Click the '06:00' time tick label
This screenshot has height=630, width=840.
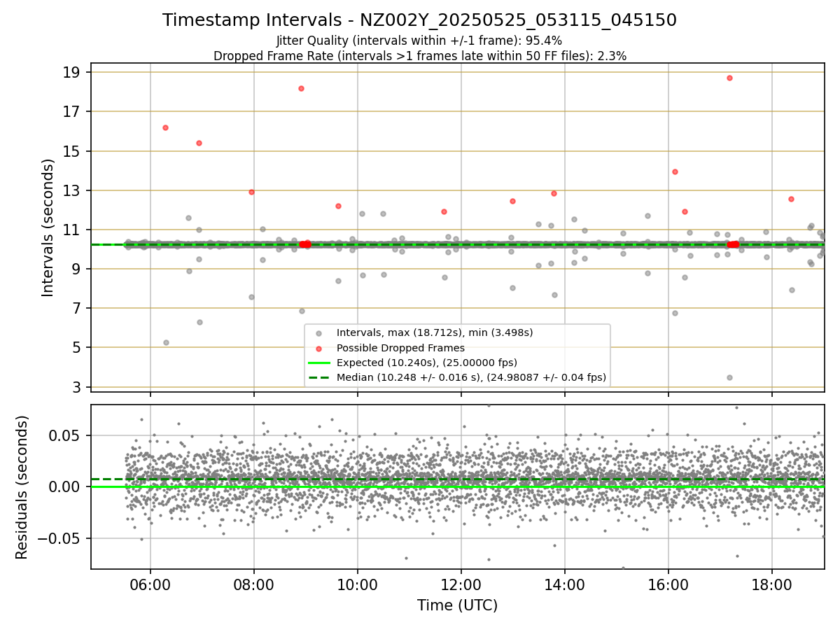coord(150,585)
